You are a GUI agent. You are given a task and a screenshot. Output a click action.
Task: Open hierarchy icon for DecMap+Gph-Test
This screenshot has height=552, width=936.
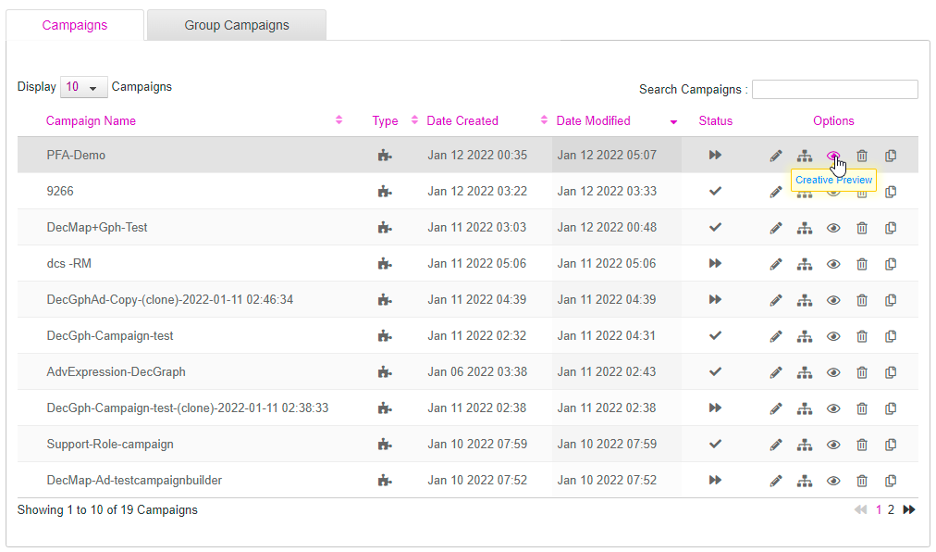click(x=804, y=228)
